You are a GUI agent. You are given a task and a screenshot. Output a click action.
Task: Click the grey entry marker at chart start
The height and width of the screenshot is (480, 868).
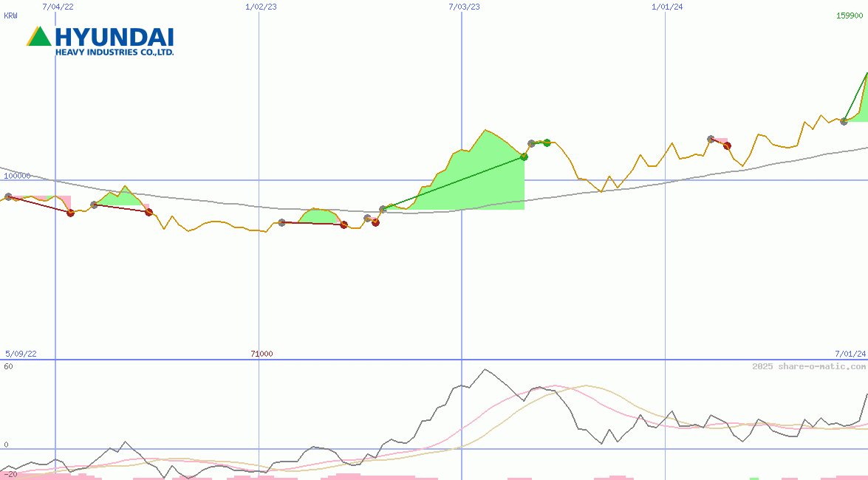click(x=8, y=196)
